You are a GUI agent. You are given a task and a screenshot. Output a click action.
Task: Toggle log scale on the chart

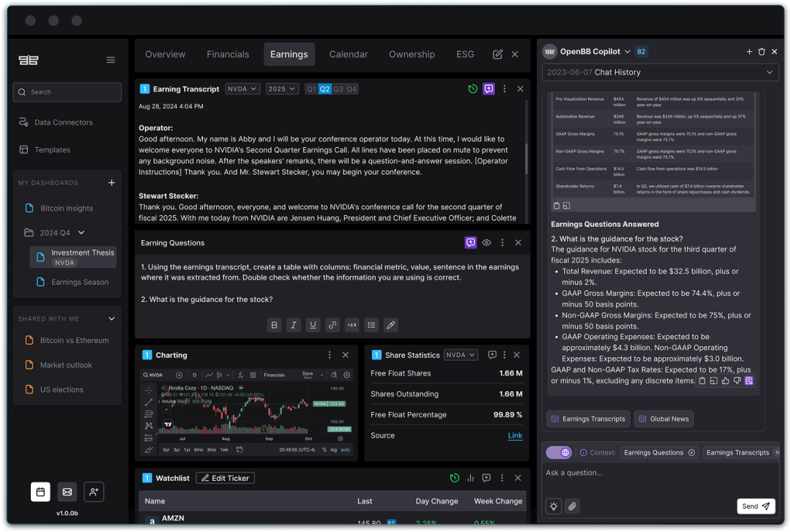pos(334,450)
